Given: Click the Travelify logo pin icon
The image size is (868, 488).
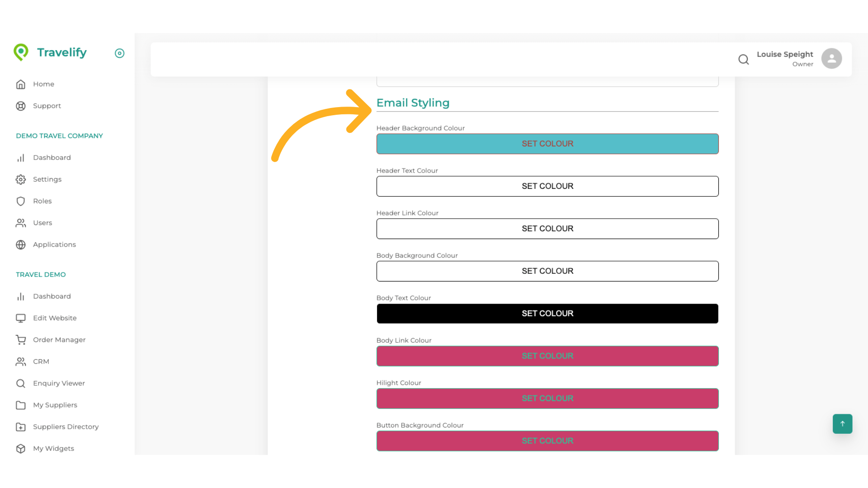Looking at the screenshot, I should pyautogui.click(x=21, y=52).
